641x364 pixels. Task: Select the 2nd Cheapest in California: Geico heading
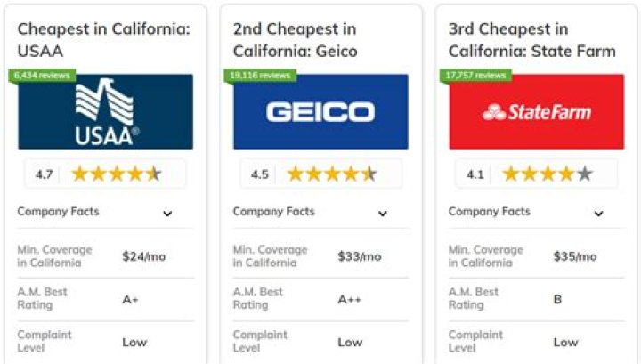[x=296, y=40]
